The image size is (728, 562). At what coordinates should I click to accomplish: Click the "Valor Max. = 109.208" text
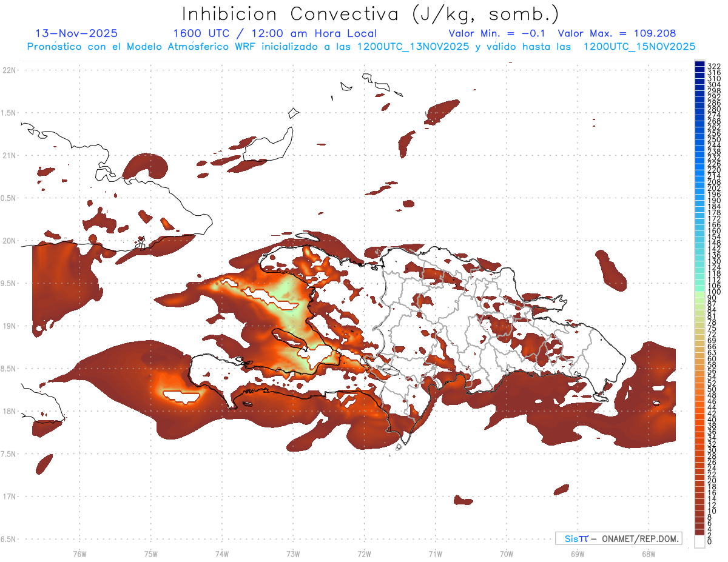pos(617,33)
